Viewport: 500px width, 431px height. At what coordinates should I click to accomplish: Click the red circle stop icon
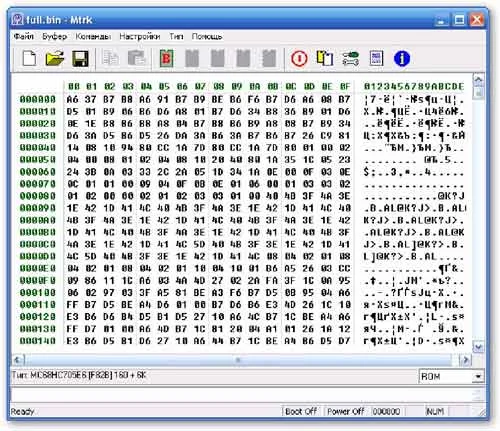coord(299,59)
